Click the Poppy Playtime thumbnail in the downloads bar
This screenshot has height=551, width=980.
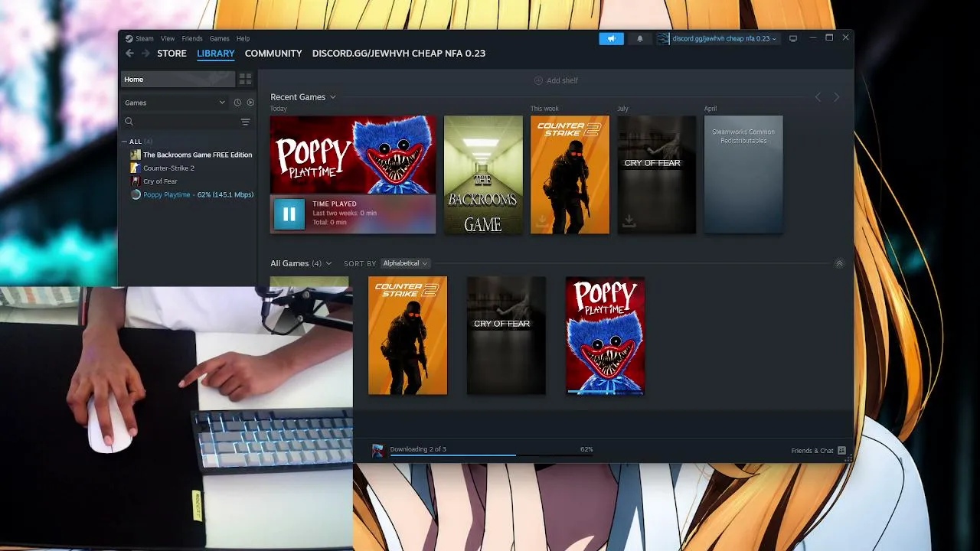tap(377, 451)
